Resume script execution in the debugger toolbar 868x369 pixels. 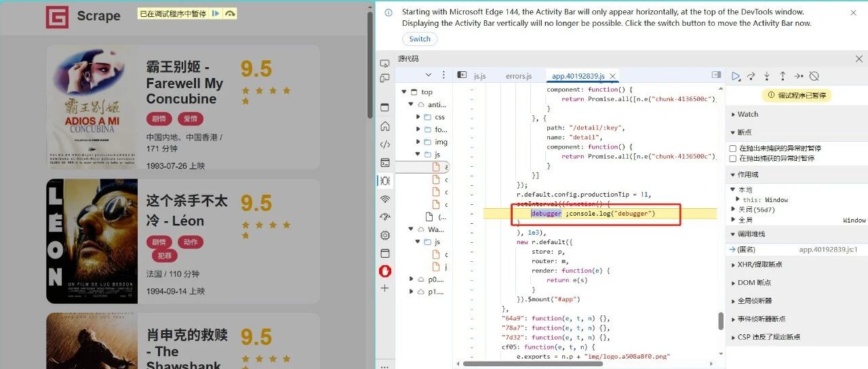736,76
